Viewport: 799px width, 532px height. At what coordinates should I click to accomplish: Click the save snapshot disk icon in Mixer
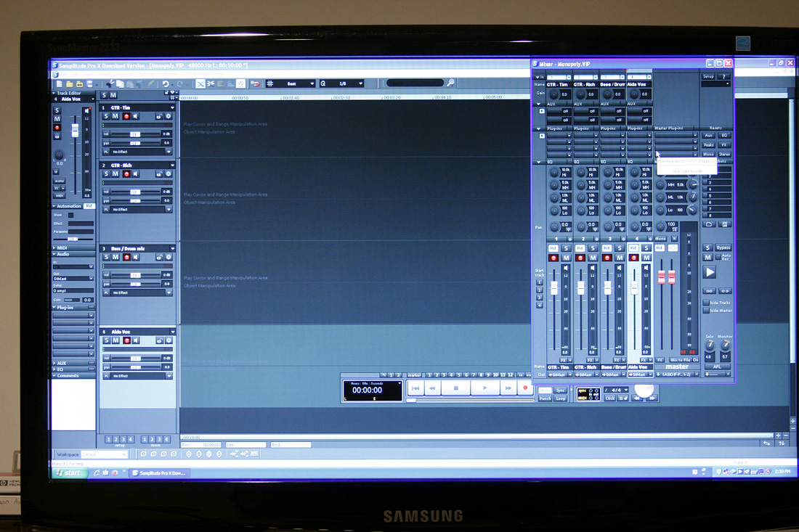click(725, 224)
